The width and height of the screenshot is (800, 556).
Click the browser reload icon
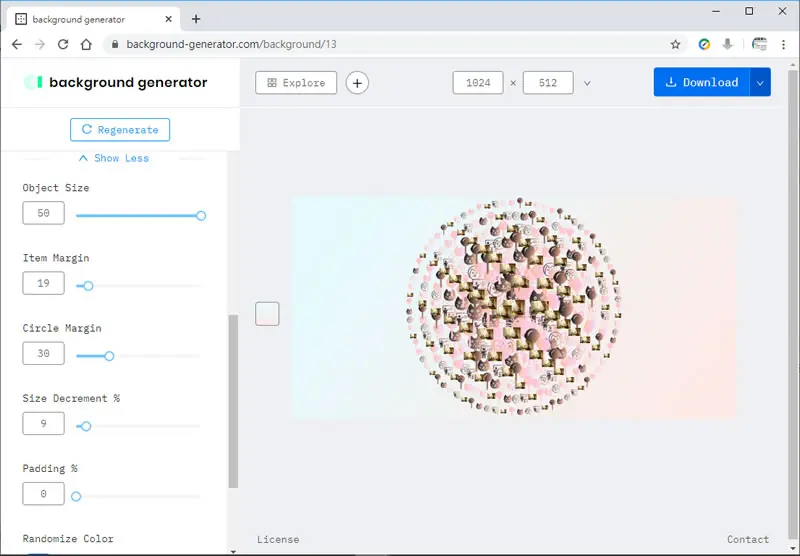pyautogui.click(x=63, y=44)
